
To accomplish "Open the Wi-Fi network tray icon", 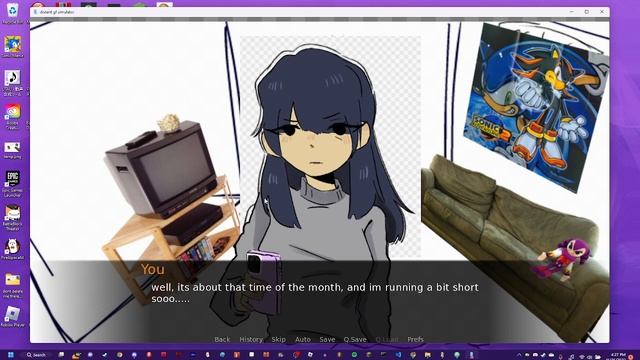I will pos(582,356).
